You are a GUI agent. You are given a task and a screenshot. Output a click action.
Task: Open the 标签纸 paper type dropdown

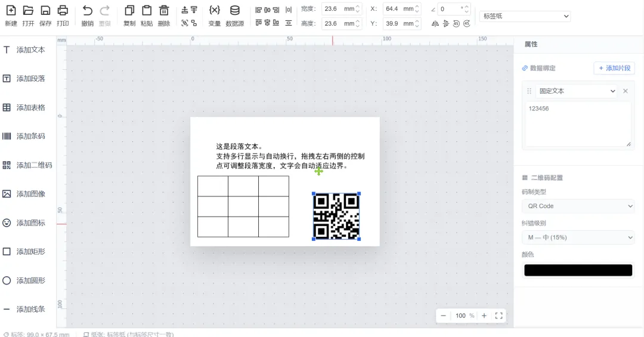click(525, 16)
